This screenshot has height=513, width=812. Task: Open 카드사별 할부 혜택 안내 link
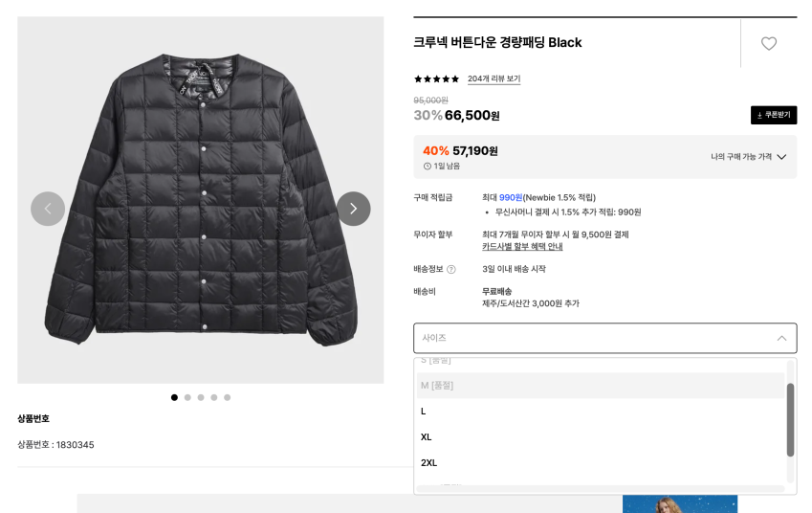pyautogui.click(x=522, y=247)
